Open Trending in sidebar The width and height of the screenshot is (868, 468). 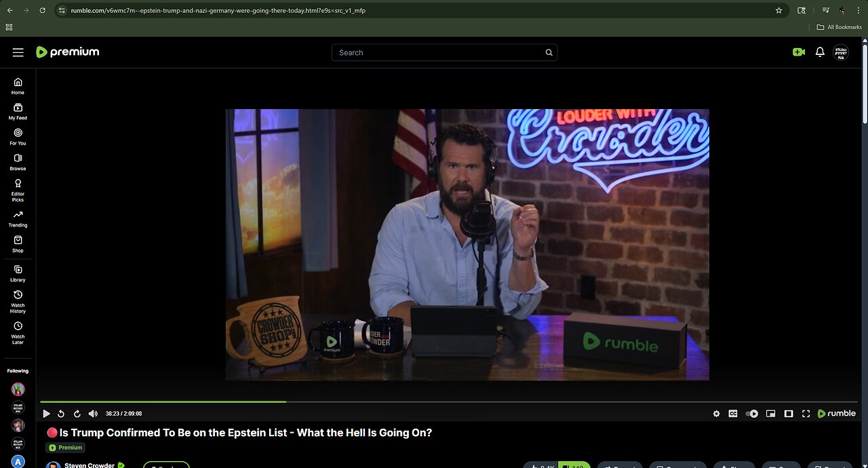[x=18, y=218]
